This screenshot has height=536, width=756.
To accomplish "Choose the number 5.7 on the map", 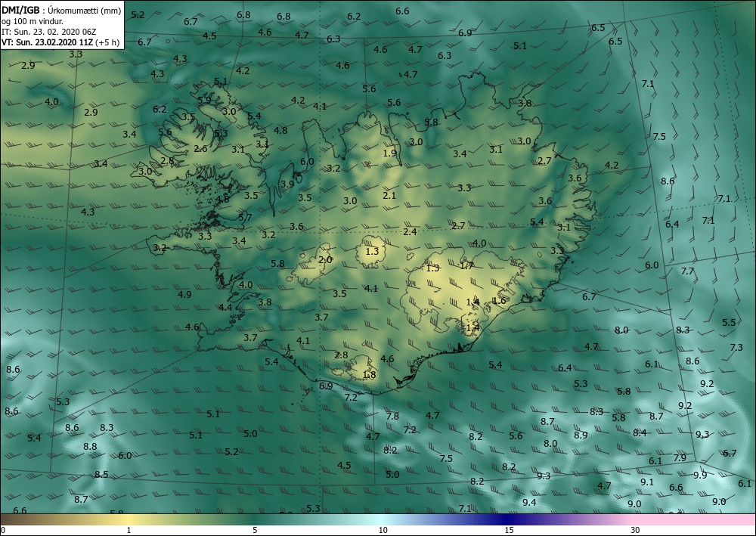I will [245, 217].
